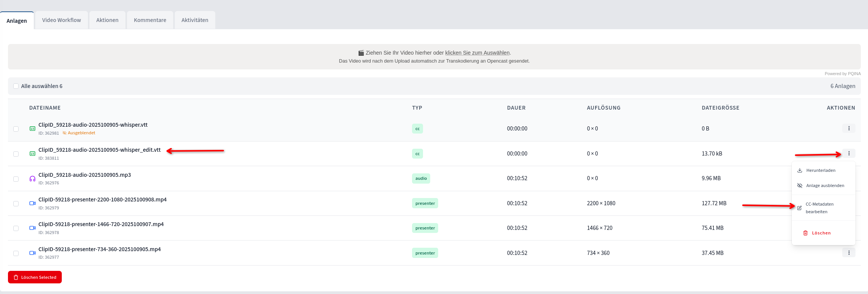Click the red trash icon beside Löschen

pos(805,233)
